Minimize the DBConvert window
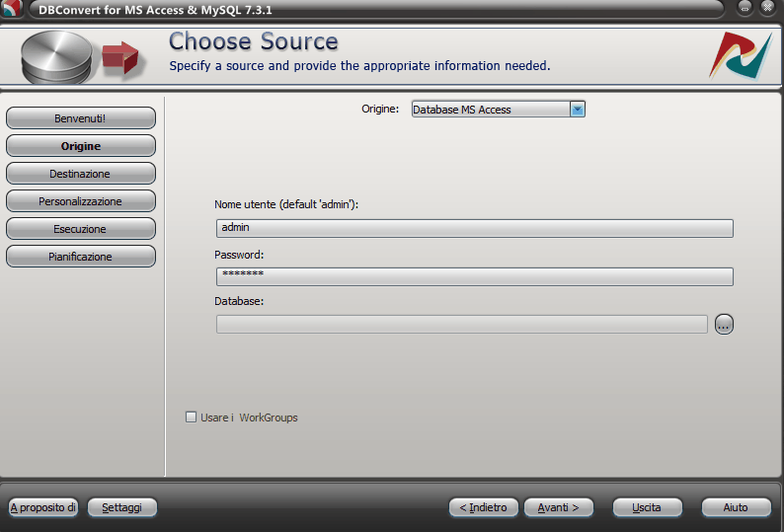The width and height of the screenshot is (784, 532). [745, 8]
